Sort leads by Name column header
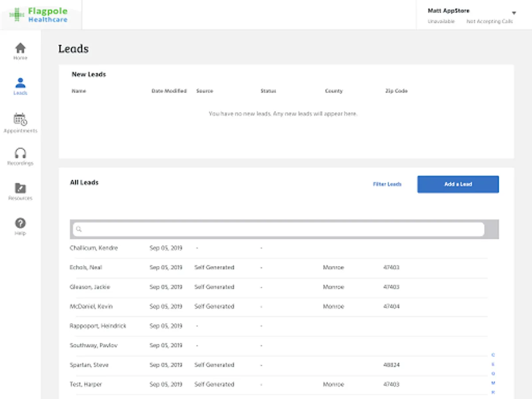532x399 pixels. 79,91
